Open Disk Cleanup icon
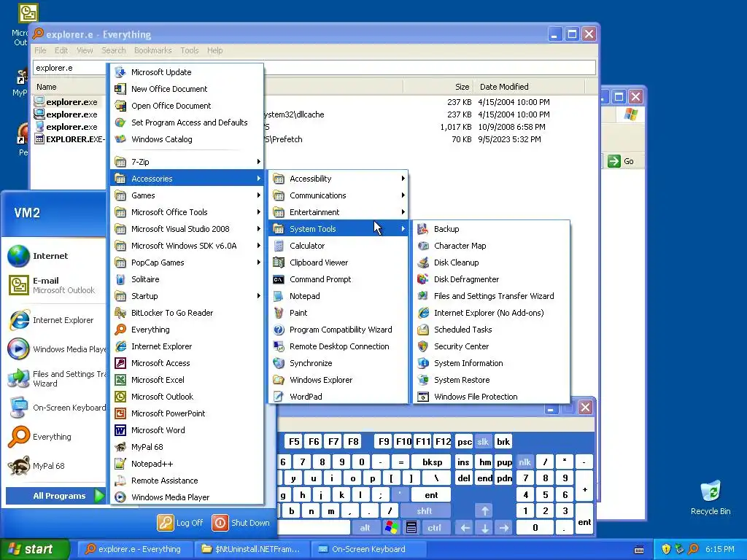747x560 pixels. click(423, 262)
